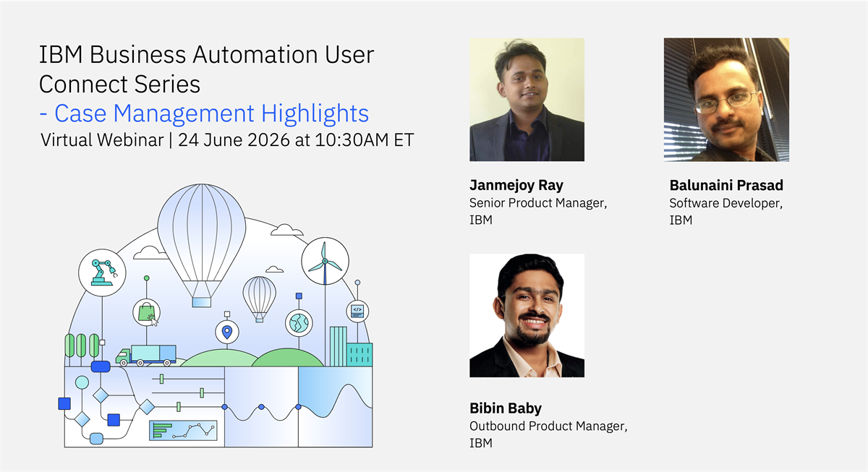Click the globe icon in illustration

298,322
